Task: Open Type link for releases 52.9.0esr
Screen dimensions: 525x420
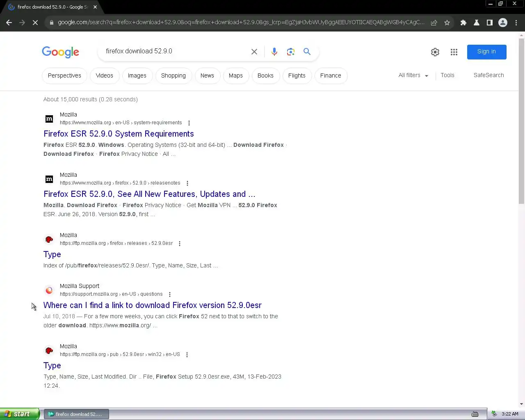Action: [52, 254]
